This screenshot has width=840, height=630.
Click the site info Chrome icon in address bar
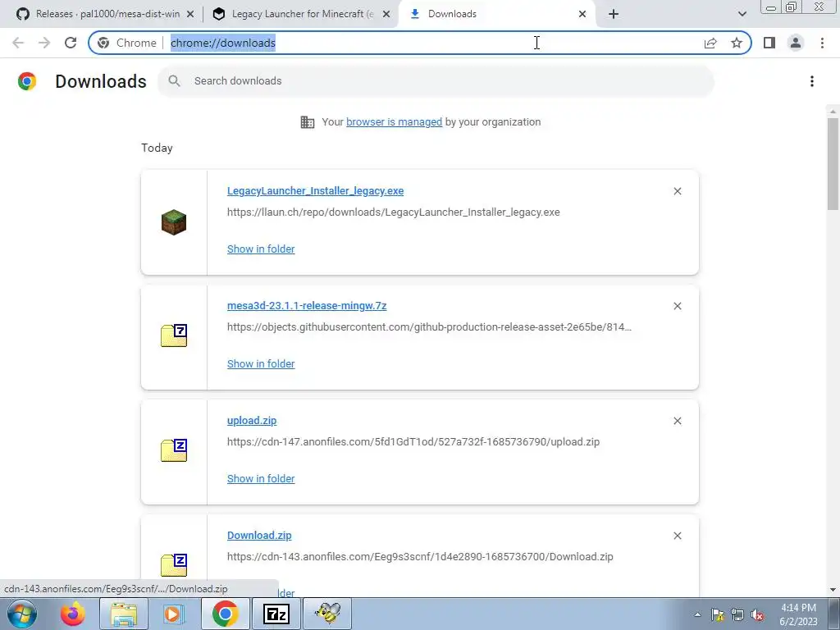click(x=103, y=43)
